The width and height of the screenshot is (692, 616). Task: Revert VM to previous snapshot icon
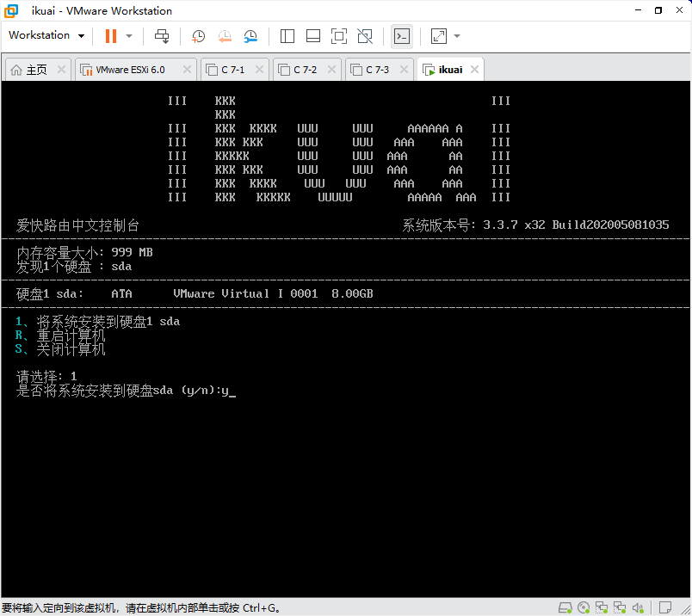pyautogui.click(x=225, y=35)
